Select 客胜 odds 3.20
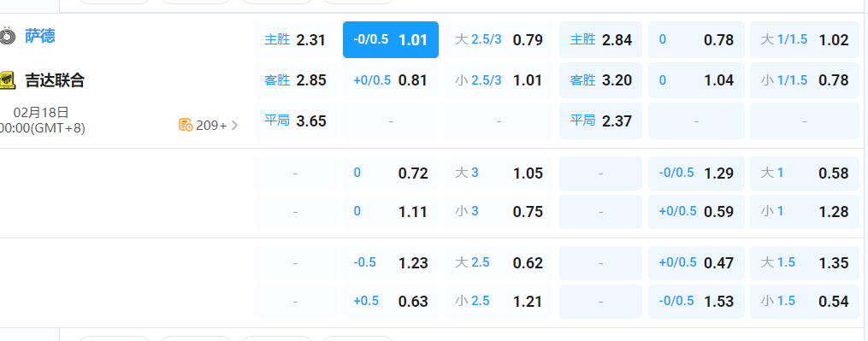868x341 pixels. (600, 80)
